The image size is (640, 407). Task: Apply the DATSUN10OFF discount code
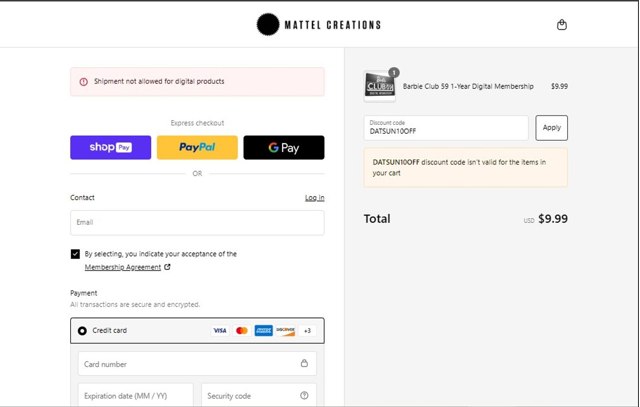(x=551, y=128)
